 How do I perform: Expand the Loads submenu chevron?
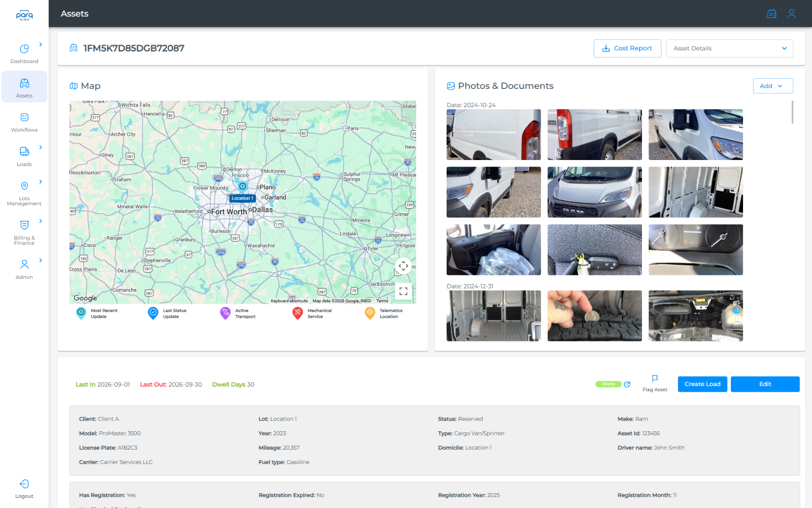tap(41, 147)
